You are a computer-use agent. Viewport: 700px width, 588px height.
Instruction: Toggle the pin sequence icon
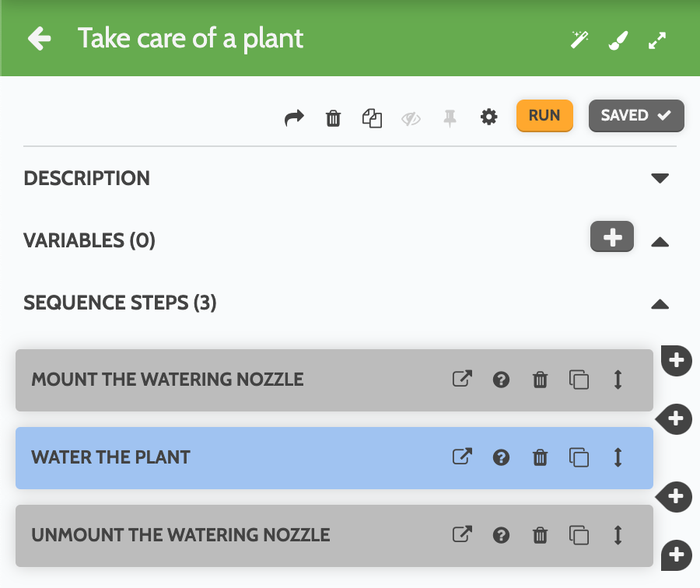(x=450, y=118)
